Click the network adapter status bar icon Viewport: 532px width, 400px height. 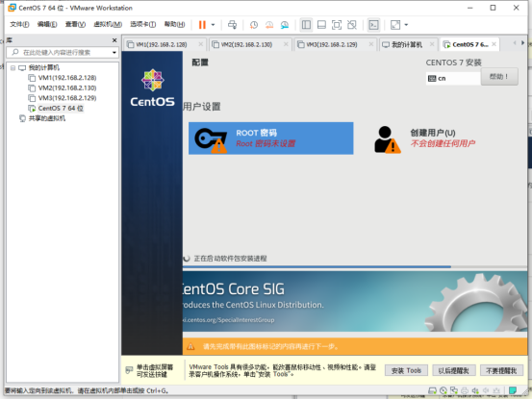[x=454, y=390]
